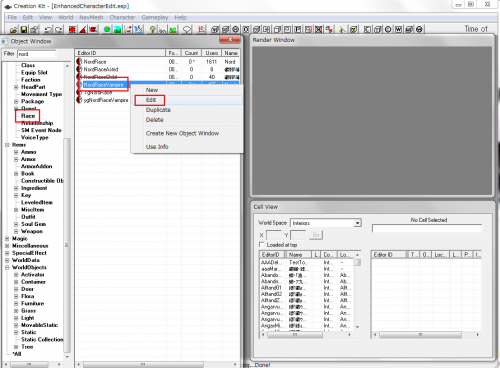The image size is (500, 368).
Task: Open the landscape editing picture icon
Action: click(x=117, y=30)
